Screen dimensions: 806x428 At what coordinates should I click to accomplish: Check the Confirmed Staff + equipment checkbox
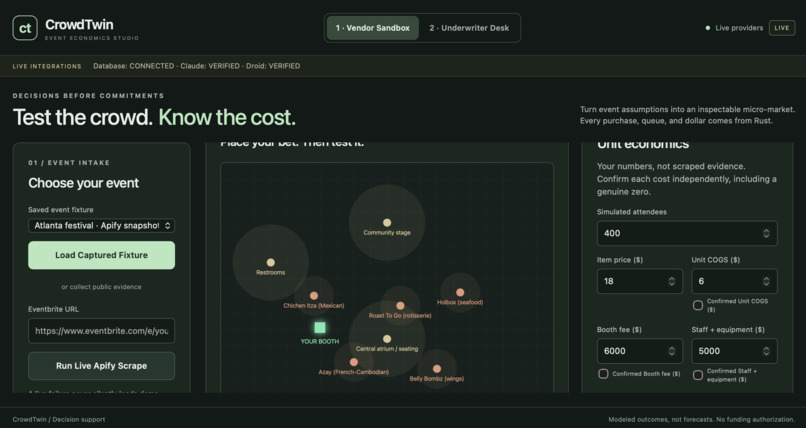point(698,375)
